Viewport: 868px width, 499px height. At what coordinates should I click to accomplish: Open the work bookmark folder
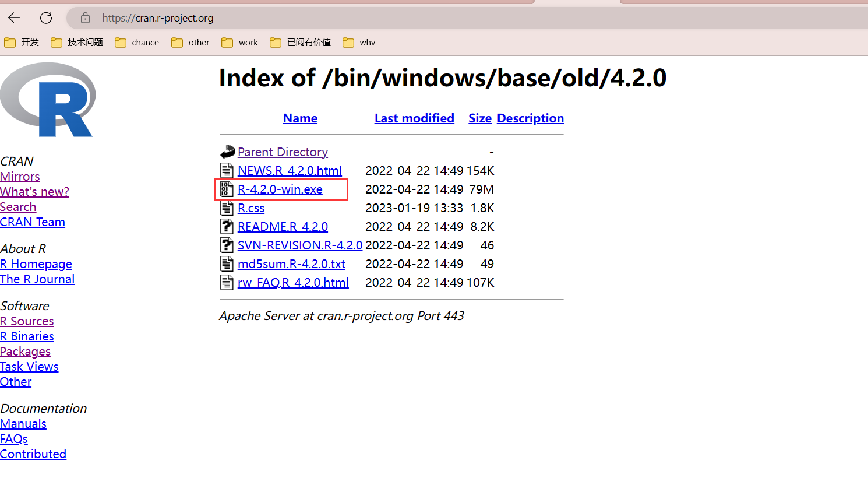click(x=239, y=43)
